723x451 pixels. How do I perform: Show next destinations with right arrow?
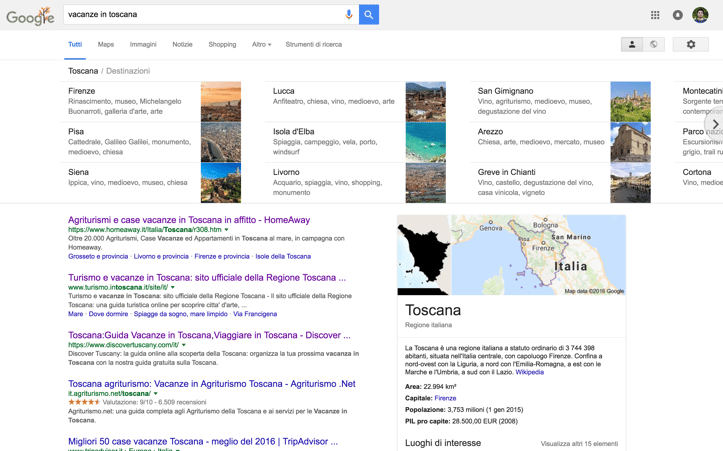click(x=715, y=124)
